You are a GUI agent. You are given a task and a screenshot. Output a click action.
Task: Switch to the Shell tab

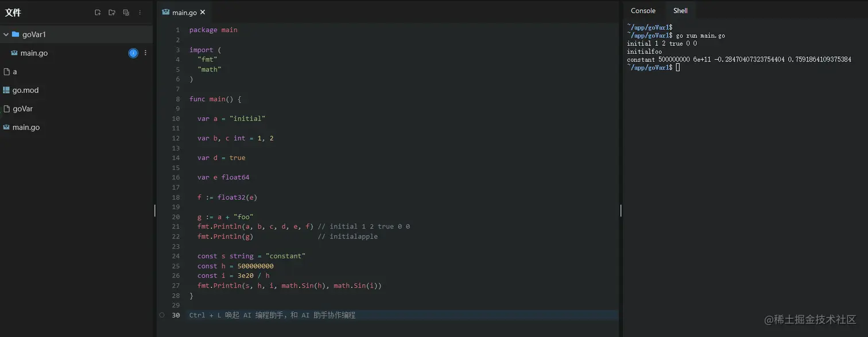point(680,11)
